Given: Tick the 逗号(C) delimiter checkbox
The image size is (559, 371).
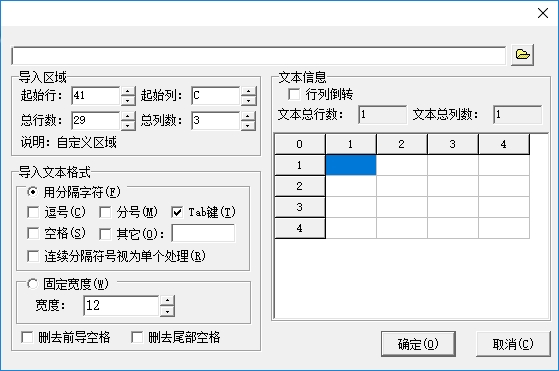Looking at the screenshot, I should click(33, 212).
